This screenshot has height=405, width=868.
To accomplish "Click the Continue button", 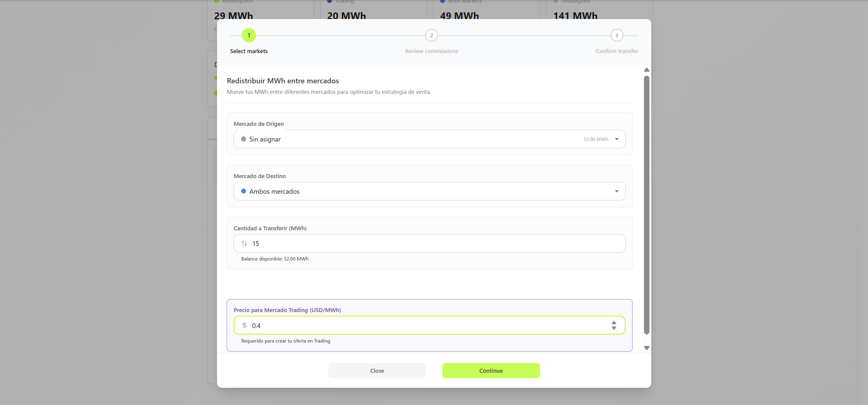I will pos(491,370).
